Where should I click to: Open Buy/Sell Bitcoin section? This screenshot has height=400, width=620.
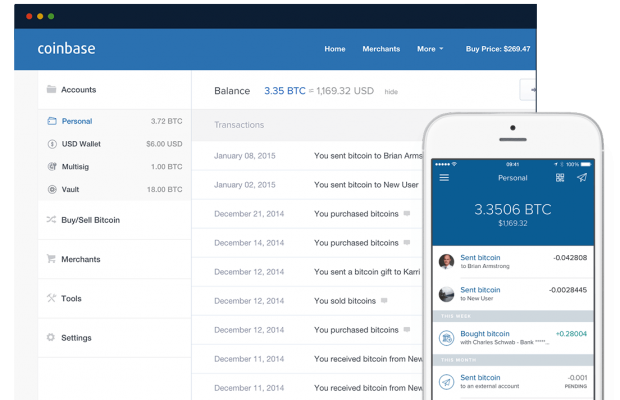pos(91,220)
